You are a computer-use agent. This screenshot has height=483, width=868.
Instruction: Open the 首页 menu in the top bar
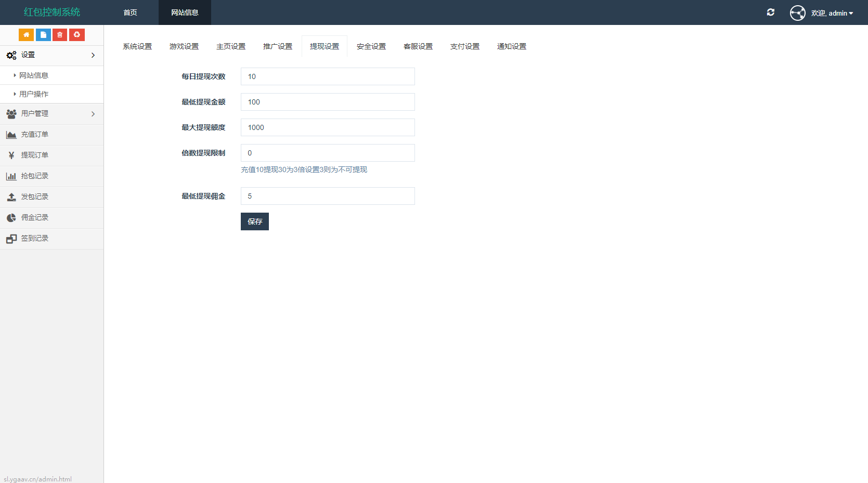pos(129,12)
